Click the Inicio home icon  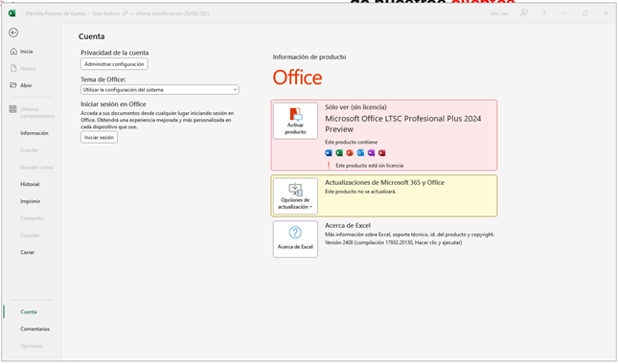pyautogui.click(x=13, y=51)
